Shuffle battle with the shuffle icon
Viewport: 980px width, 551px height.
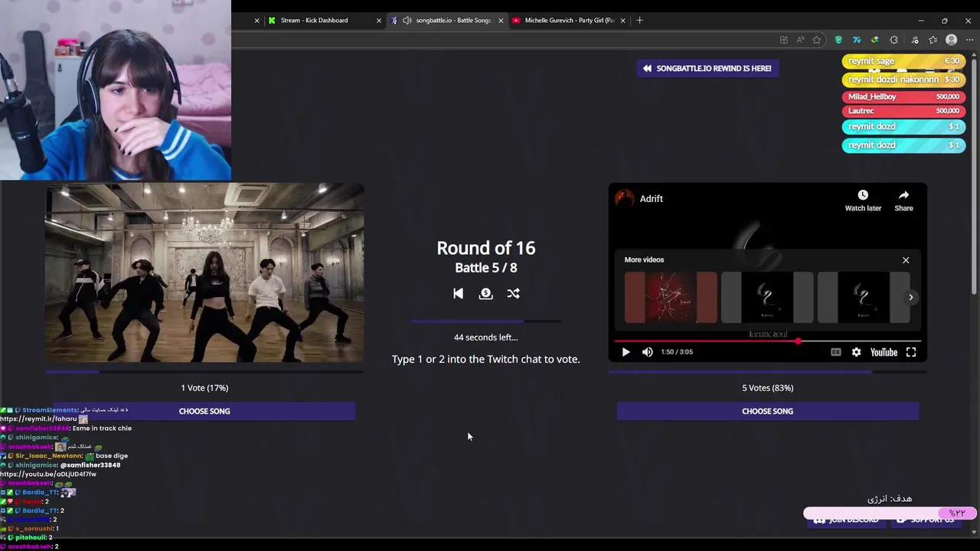pyautogui.click(x=513, y=293)
